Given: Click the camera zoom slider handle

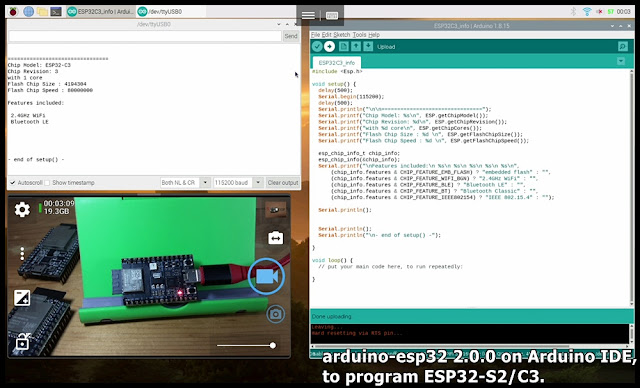Looking at the screenshot, I should pos(273,345).
